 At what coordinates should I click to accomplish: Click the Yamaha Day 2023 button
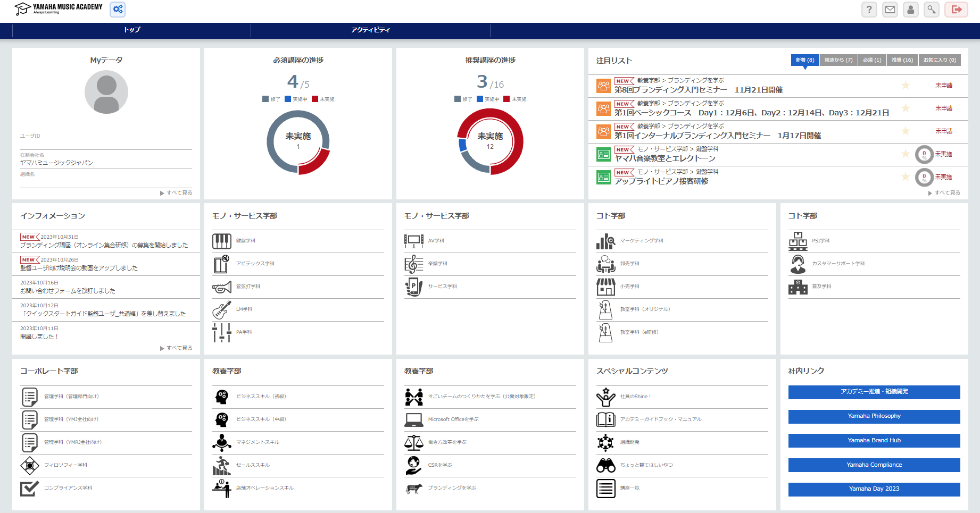(x=874, y=489)
